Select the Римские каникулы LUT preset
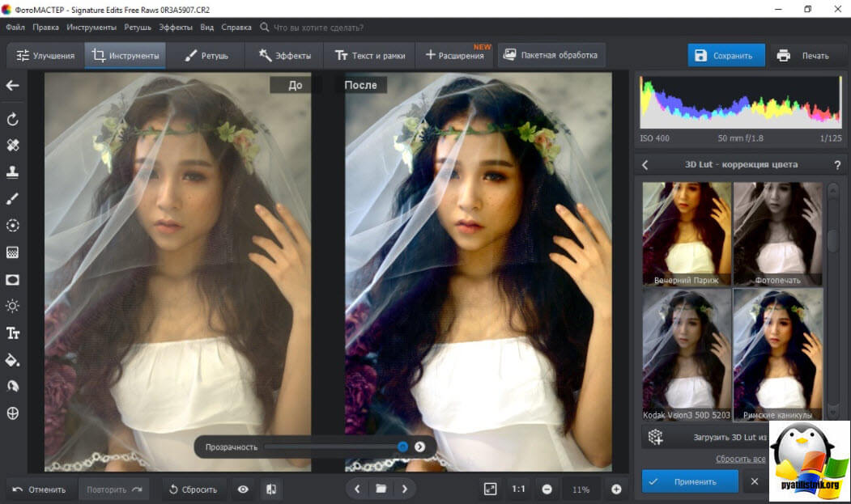Image resolution: width=851 pixels, height=504 pixels. coord(778,354)
